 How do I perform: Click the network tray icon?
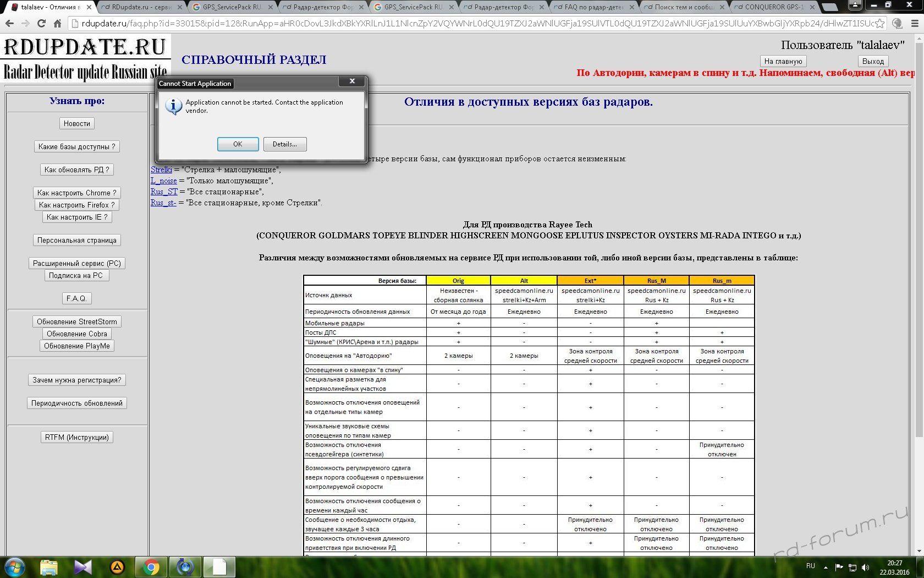point(853,567)
